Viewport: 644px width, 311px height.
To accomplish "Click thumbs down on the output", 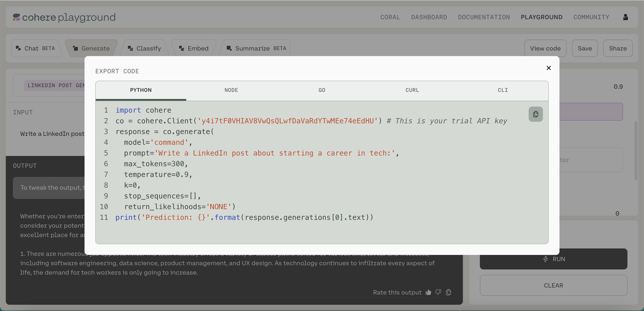I will pyautogui.click(x=438, y=292).
